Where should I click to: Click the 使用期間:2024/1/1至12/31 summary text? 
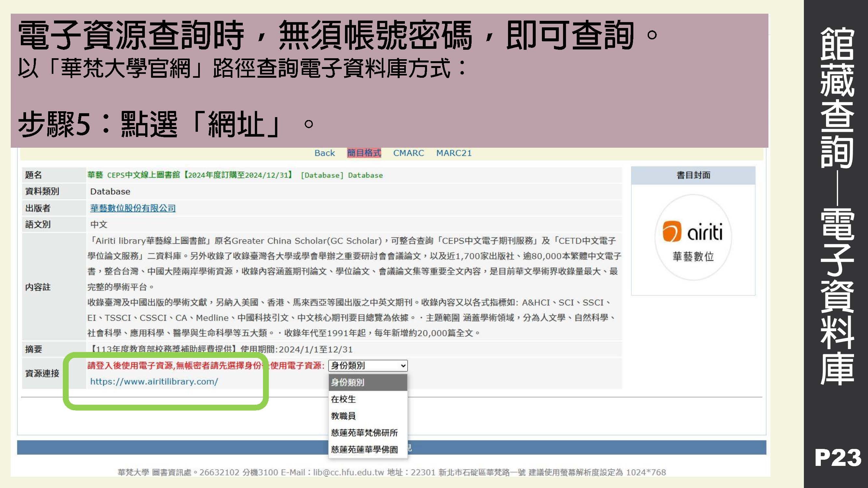click(x=296, y=350)
